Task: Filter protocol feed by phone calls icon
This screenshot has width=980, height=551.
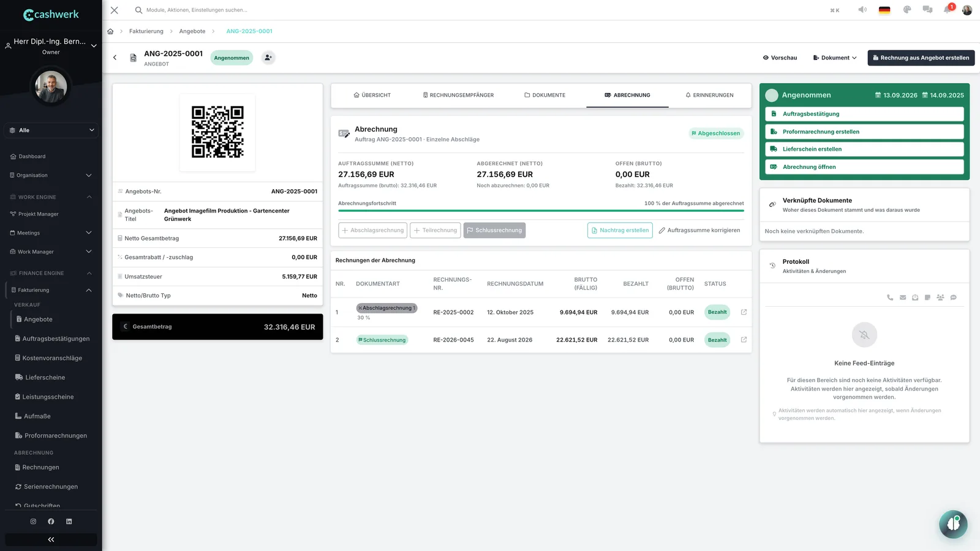Action: click(890, 298)
